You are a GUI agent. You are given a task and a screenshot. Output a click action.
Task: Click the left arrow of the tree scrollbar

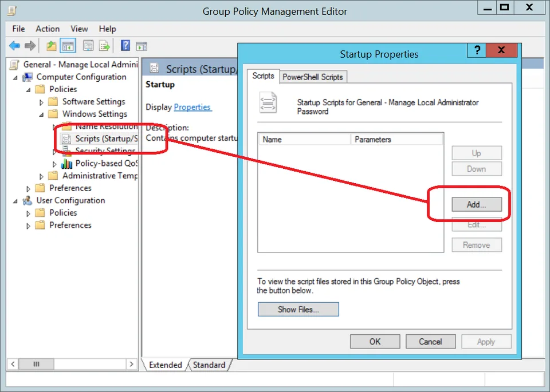tap(13, 364)
